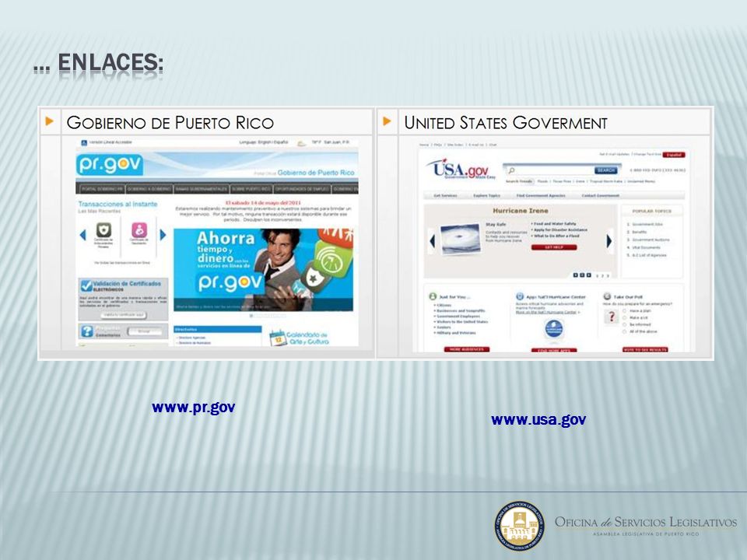Click the Just for You person icon
747x560 pixels.
(x=433, y=296)
